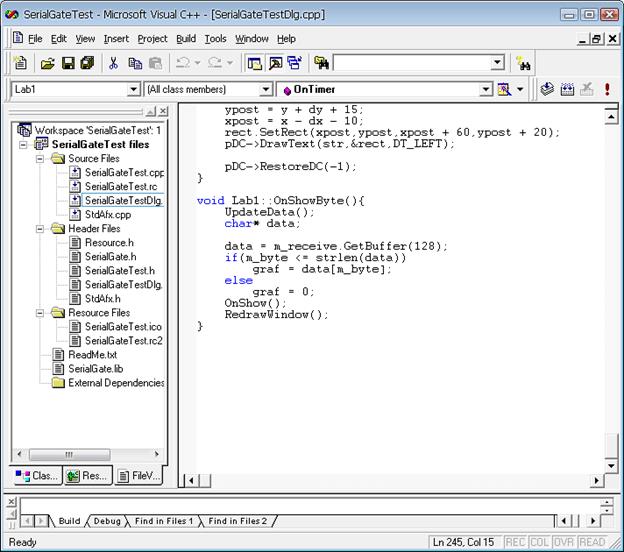Open the Redo history dropdown arrow

(x=230, y=63)
